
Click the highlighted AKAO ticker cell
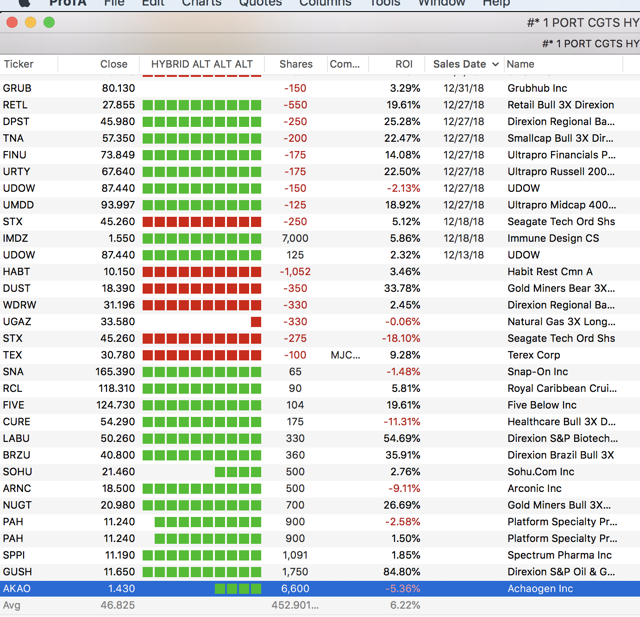[17, 589]
